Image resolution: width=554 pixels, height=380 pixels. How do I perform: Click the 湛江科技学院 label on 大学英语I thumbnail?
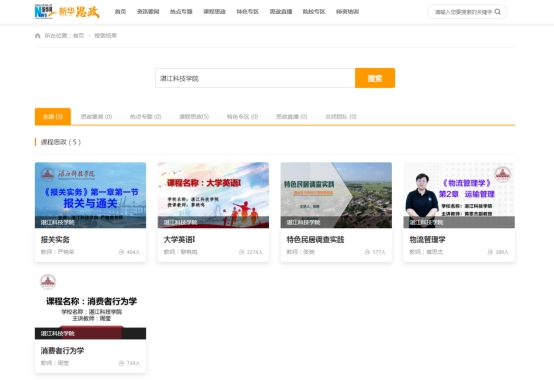(181, 222)
